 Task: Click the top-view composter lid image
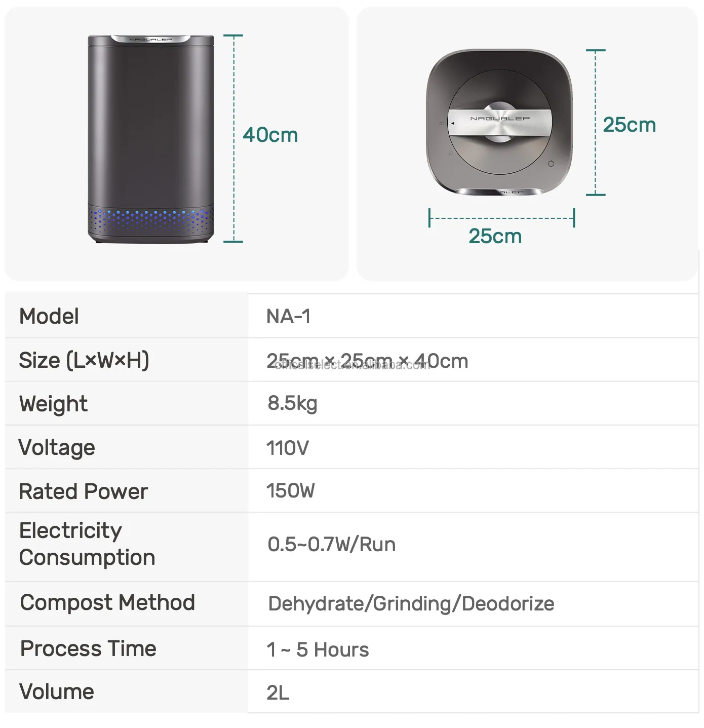click(499, 122)
